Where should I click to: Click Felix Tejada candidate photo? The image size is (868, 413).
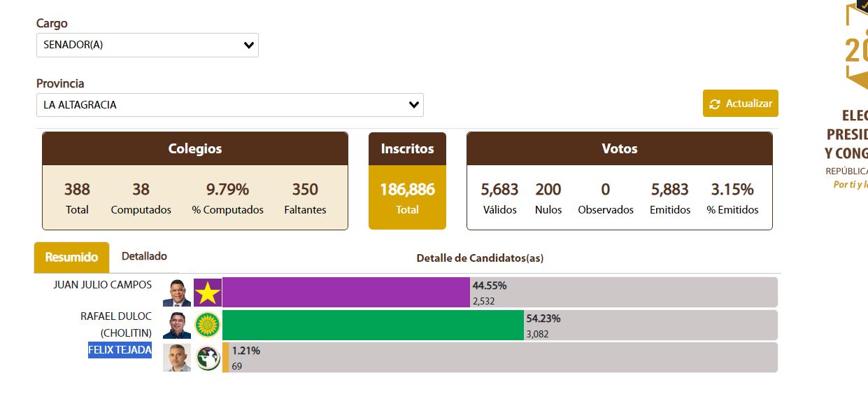click(177, 358)
